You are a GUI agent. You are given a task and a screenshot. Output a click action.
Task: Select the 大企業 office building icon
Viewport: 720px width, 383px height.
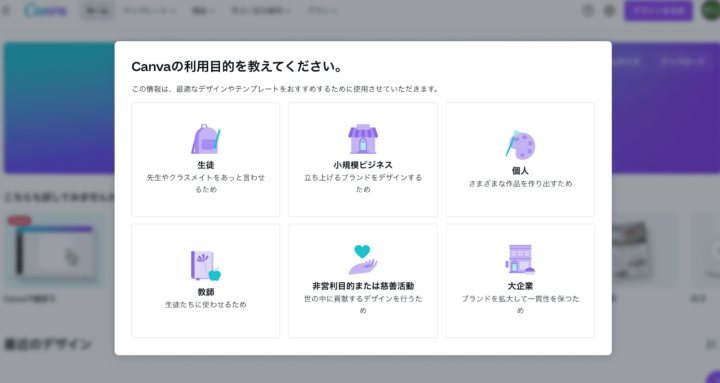click(x=520, y=260)
